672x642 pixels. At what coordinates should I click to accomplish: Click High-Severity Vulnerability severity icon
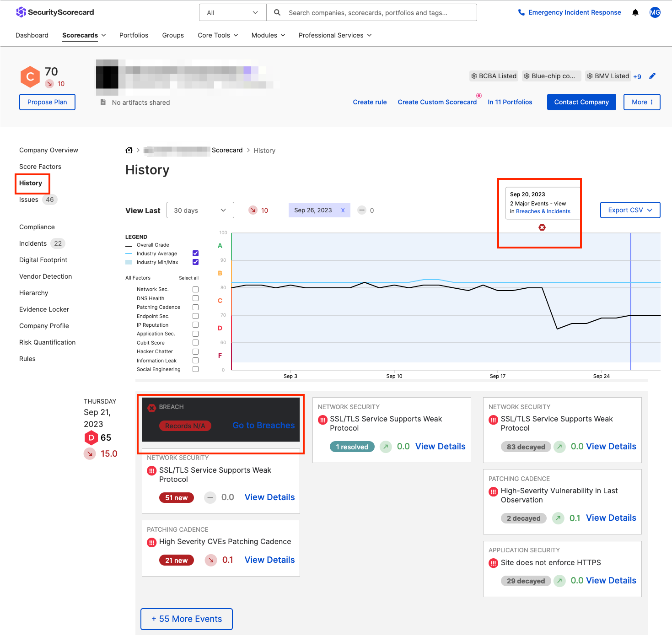(494, 492)
